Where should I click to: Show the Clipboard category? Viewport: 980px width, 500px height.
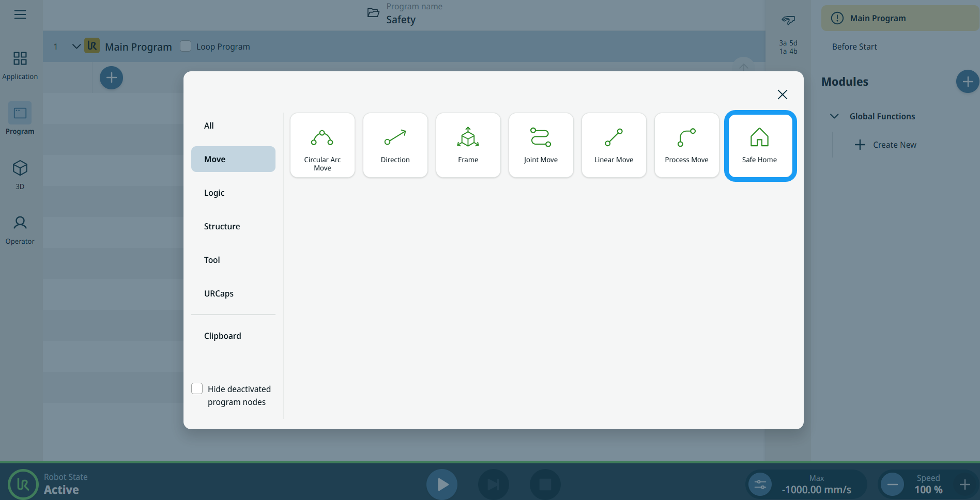coord(222,336)
